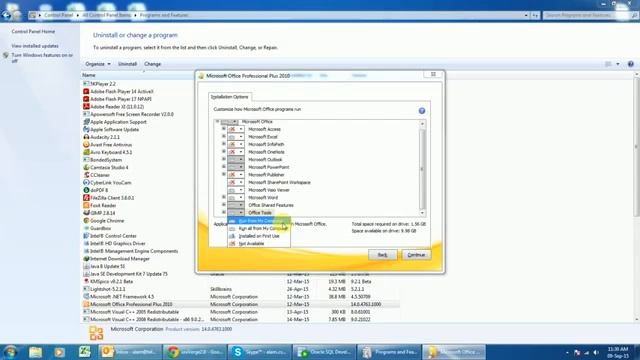The width and height of the screenshot is (640, 360).
Task: Select Microsoft Visual C++ 2005 Redistributable row
Action: (240, 312)
